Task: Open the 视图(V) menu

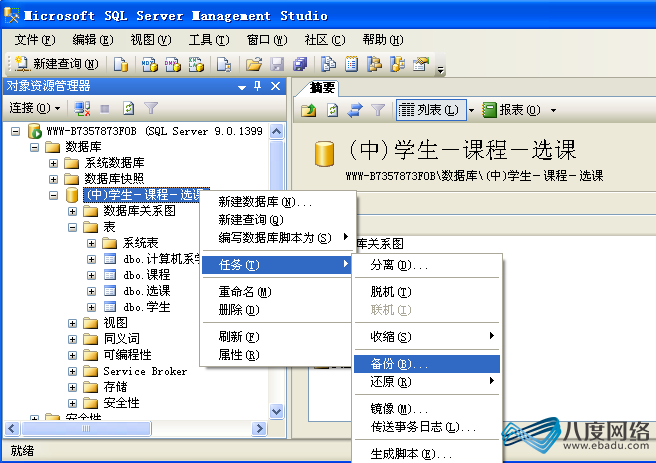Action: click(x=151, y=40)
